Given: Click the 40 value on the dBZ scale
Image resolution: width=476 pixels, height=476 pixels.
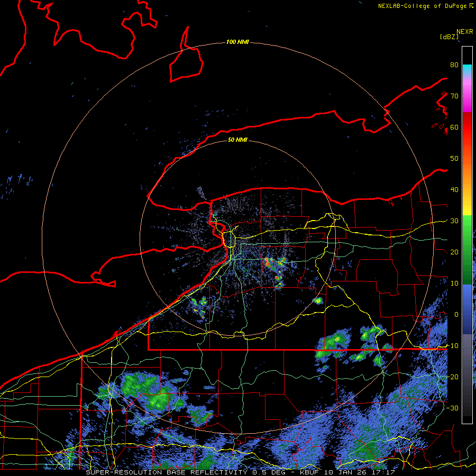Looking at the screenshot, I should coord(454,190).
